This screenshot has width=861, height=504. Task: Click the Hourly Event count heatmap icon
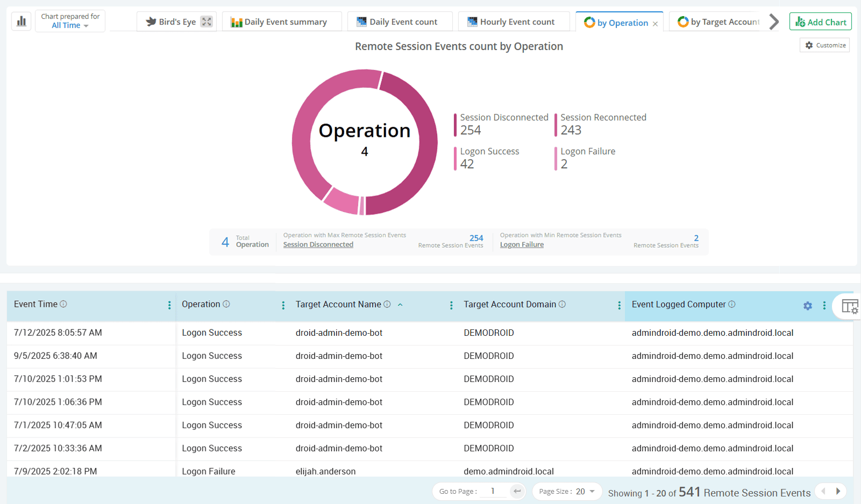(x=472, y=21)
